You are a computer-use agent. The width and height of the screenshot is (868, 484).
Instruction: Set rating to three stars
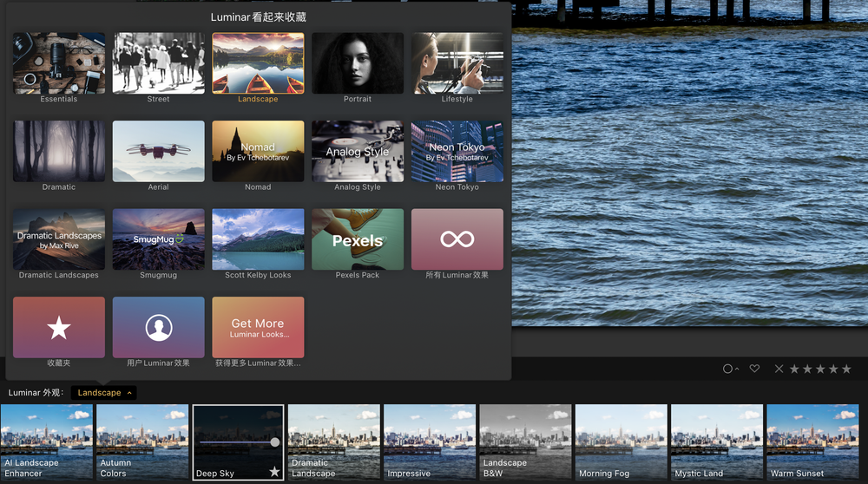pos(820,369)
